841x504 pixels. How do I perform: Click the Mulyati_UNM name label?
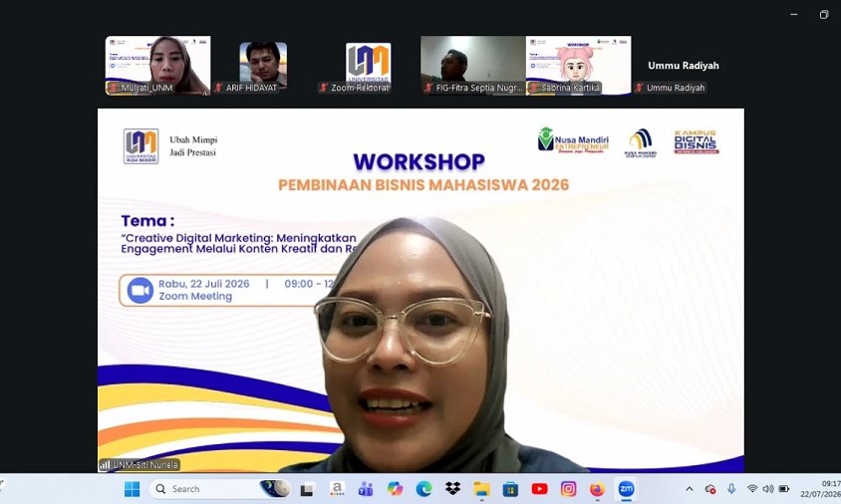(146, 88)
